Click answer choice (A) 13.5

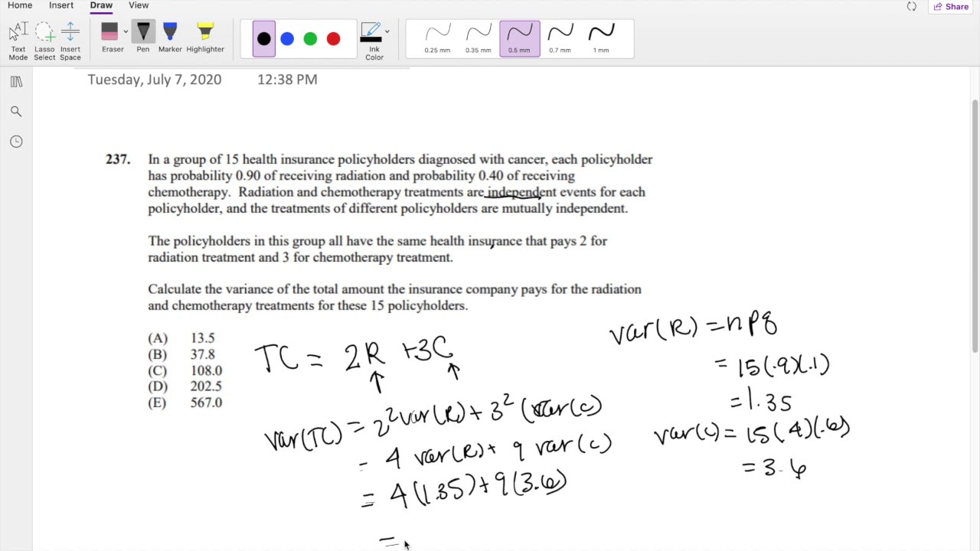pyautogui.click(x=181, y=338)
